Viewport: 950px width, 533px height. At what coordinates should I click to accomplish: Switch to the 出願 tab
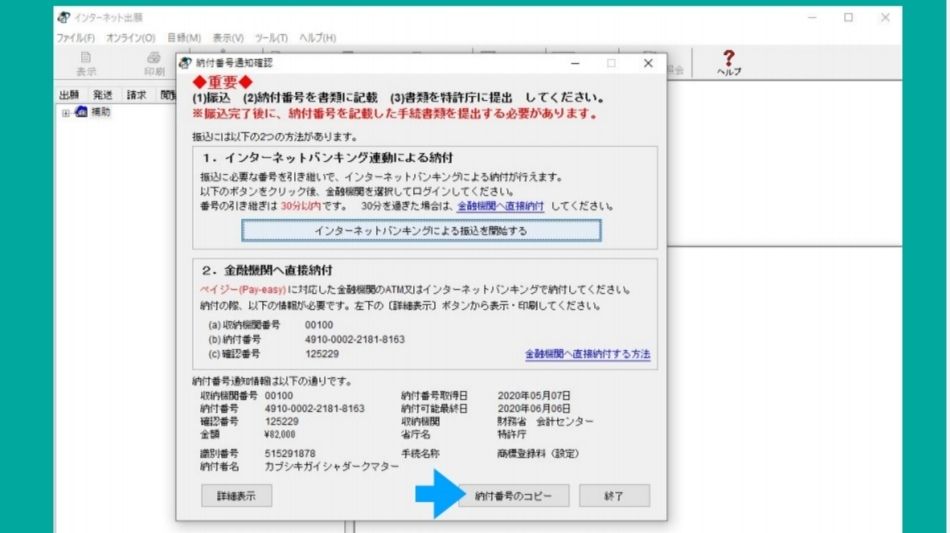coord(69,95)
